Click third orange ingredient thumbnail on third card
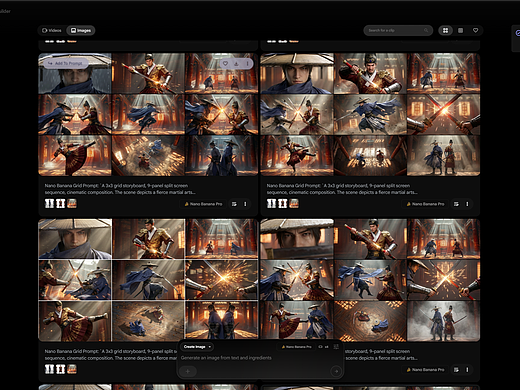The height and width of the screenshot is (390, 520). 72,369
